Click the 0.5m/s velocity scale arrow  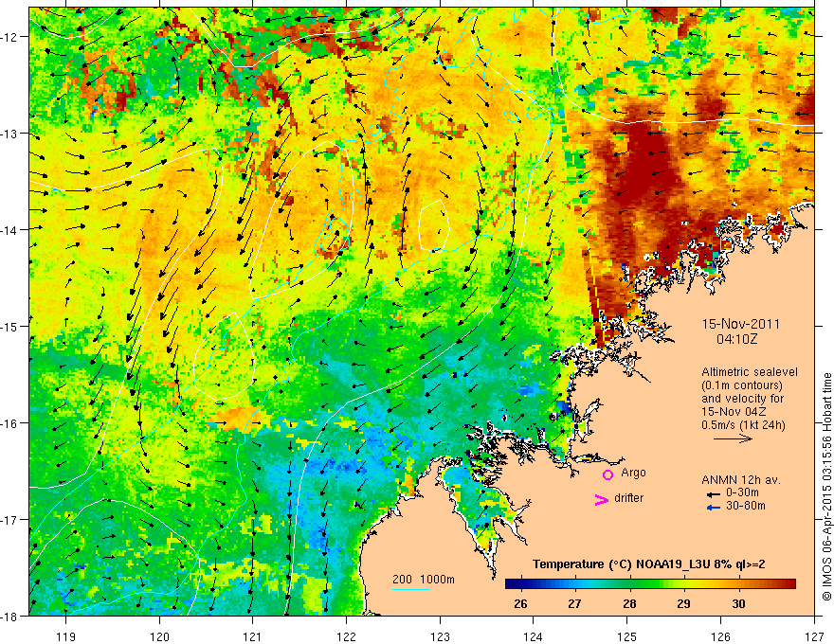point(733,438)
